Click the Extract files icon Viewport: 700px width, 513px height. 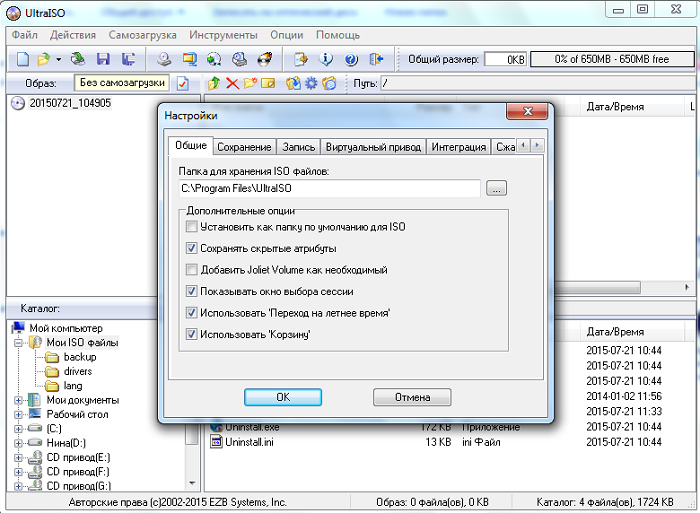(x=293, y=83)
